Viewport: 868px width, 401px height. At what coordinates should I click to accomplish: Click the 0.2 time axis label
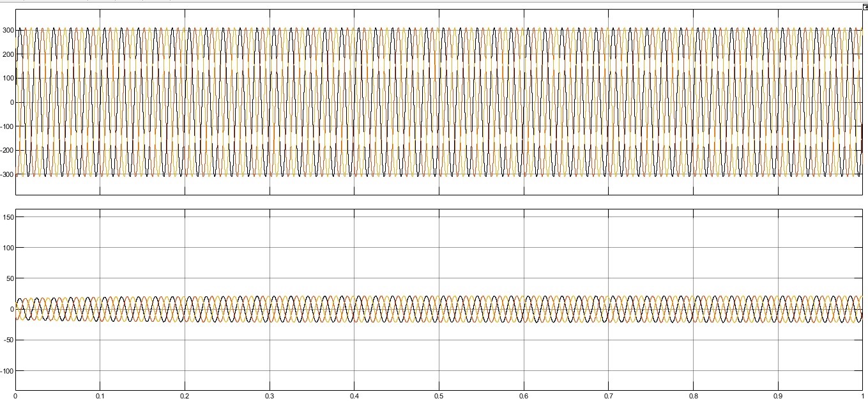(x=184, y=397)
